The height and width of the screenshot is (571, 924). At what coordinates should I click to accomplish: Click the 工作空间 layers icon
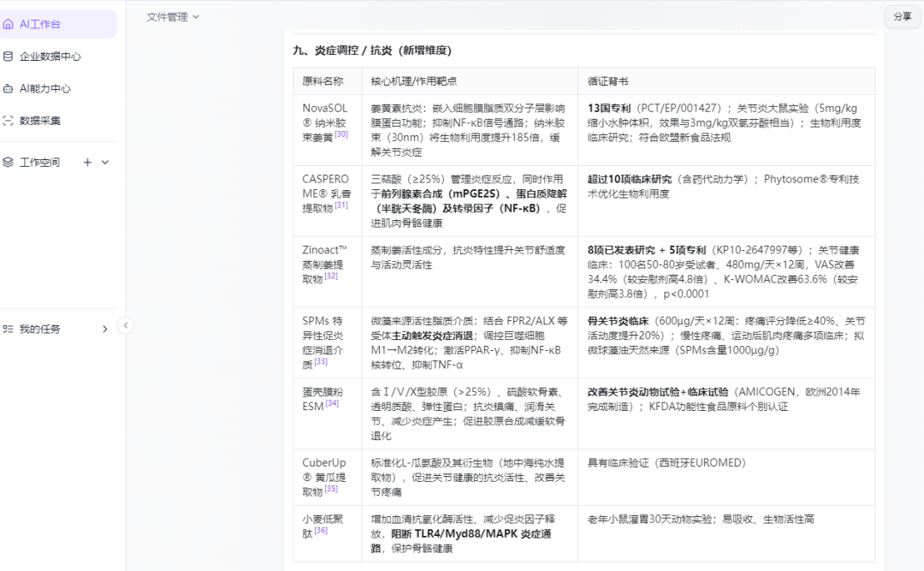coord(9,162)
